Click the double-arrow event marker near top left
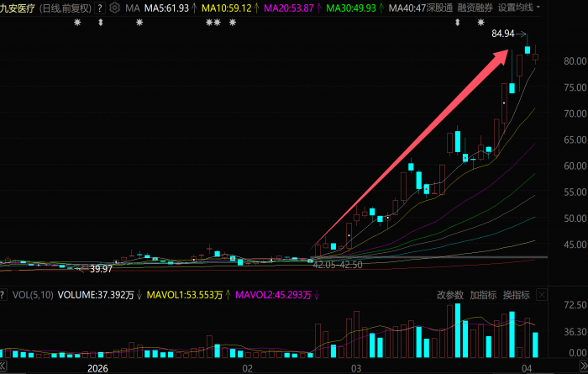Screen dimensions: 588x374 pos(101,22)
